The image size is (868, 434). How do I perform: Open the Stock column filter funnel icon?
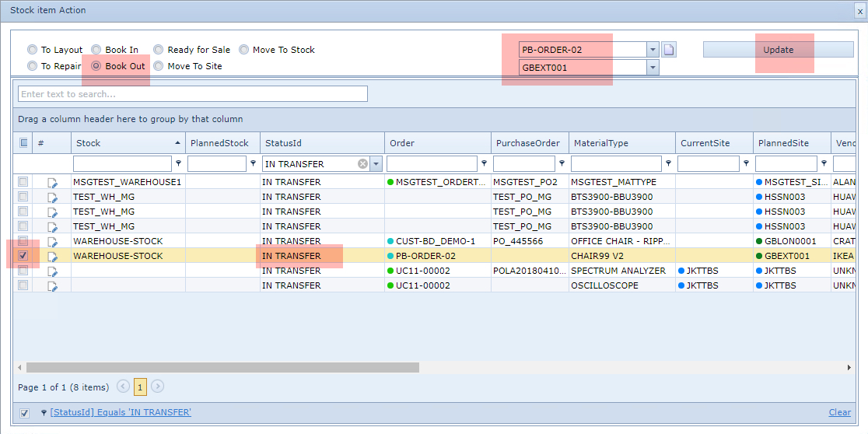point(178,164)
